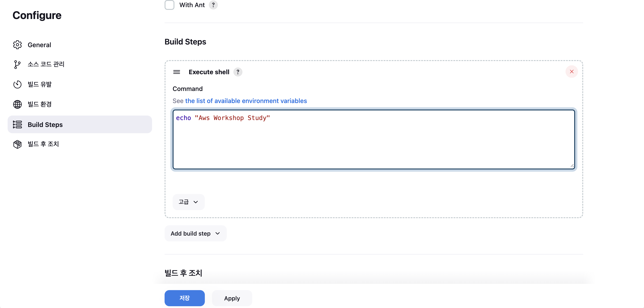The width and height of the screenshot is (644, 308).
Task: Go to 빌드 후 조치 section
Action: 80,144
